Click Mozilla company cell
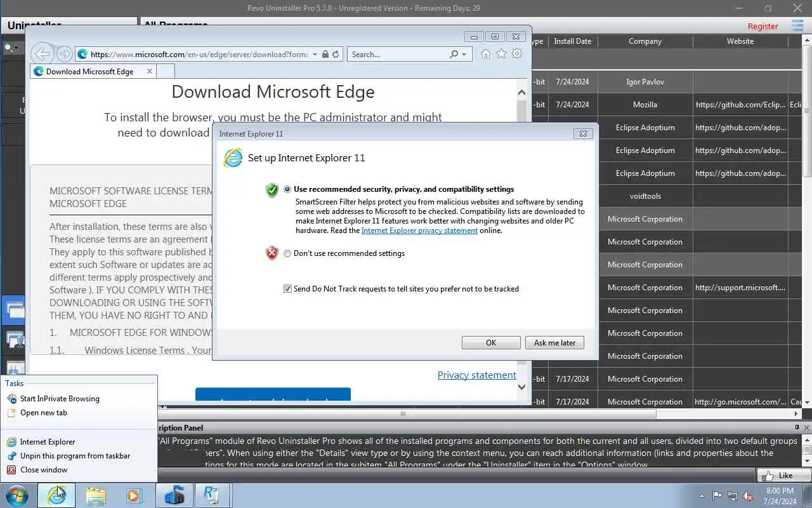Image resolution: width=812 pixels, height=508 pixels. pos(645,105)
